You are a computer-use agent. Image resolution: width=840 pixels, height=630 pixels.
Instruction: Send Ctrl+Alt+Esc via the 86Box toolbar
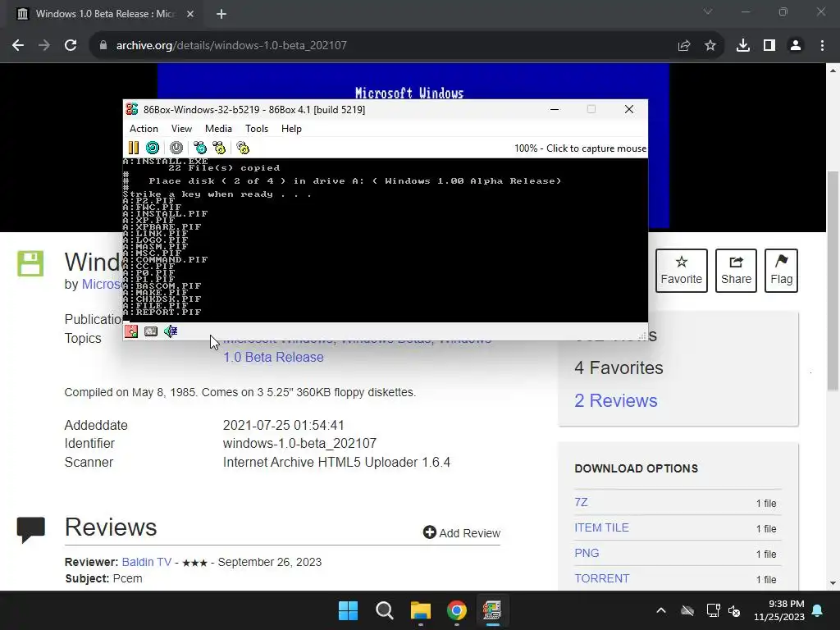pos(219,148)
